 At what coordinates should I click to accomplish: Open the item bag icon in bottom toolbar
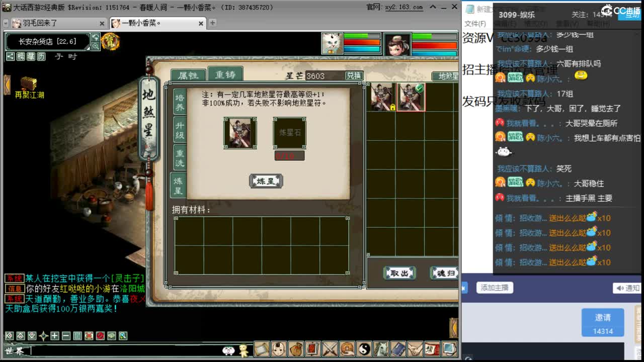[295, 348]
